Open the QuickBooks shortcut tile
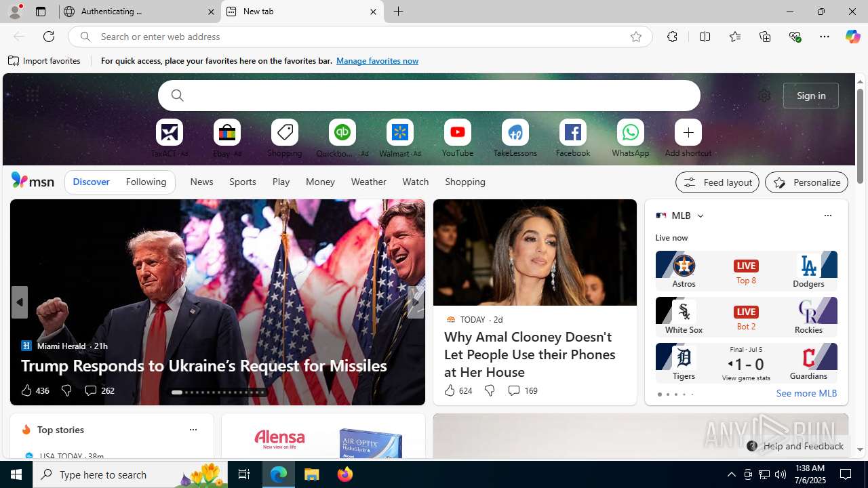Image resolution: width=868 pixels, height=488 pixels. 342,133
